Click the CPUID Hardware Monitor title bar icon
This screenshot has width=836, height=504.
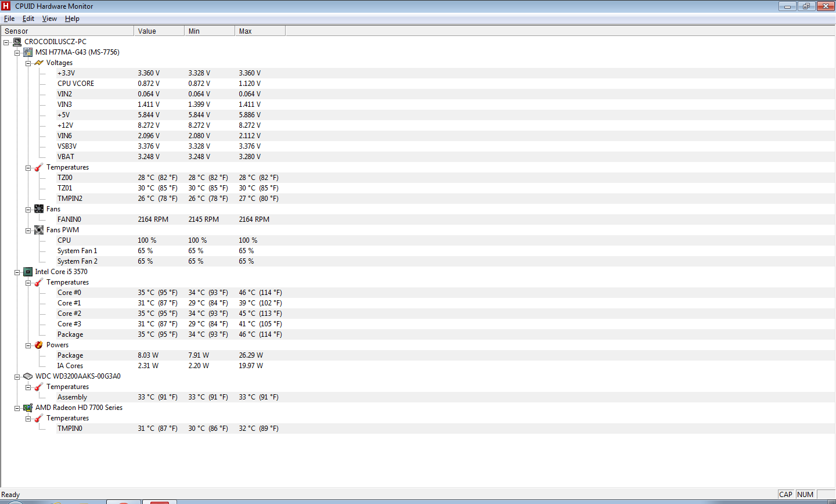[6, 6]
